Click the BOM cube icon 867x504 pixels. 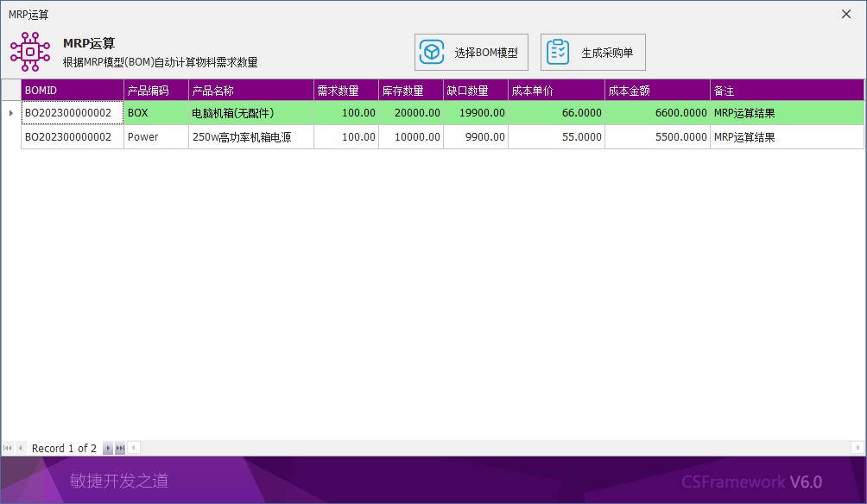pos(432,52)
